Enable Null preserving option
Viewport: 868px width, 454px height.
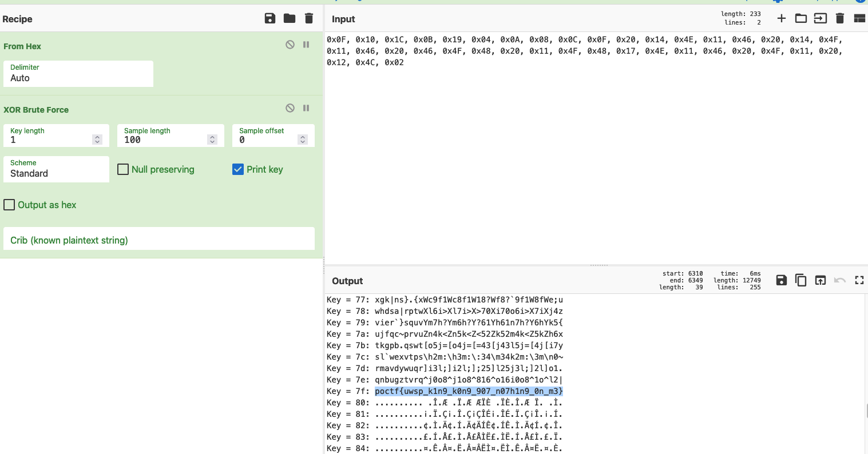pos(122,169)
